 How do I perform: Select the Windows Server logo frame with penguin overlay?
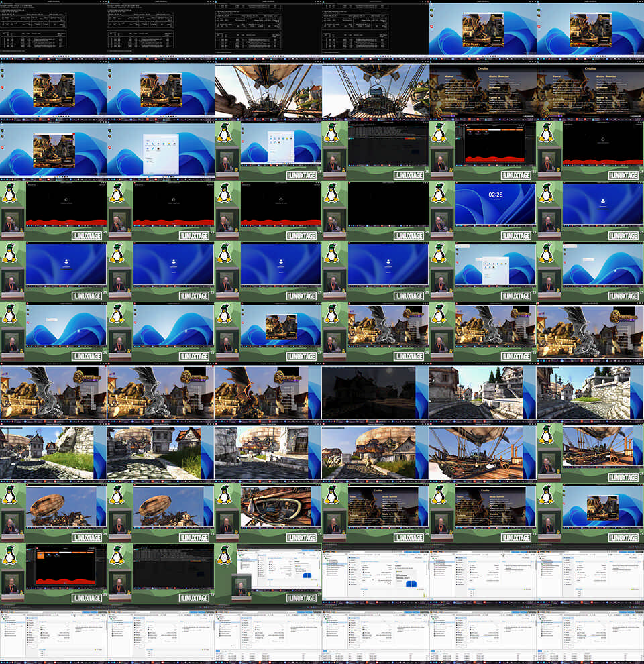click(x=268, y=574)
